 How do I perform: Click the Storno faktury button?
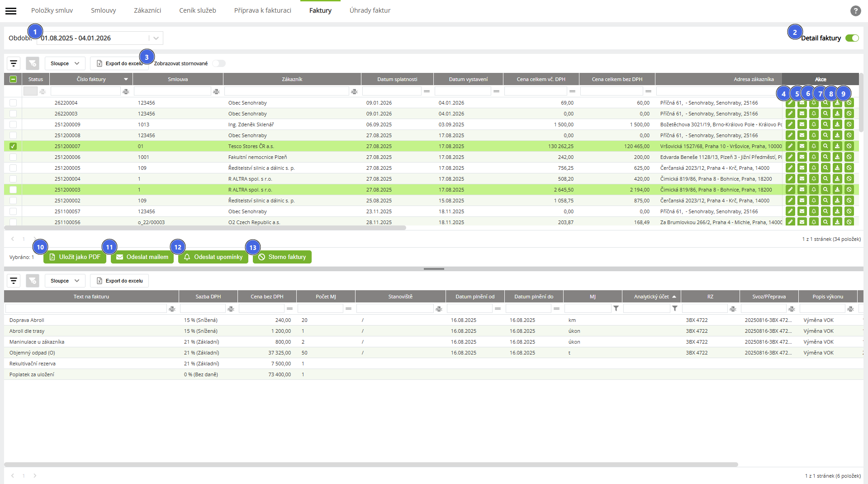[282, 257]
